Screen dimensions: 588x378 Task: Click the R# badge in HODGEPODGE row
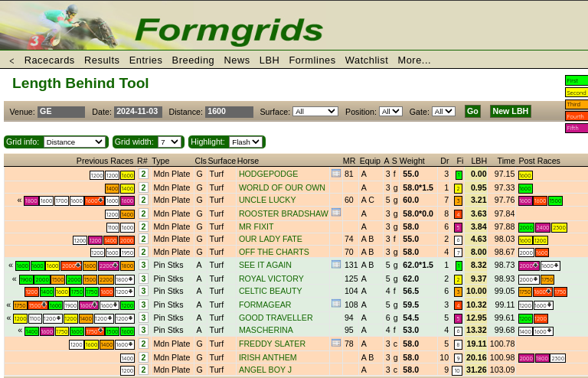point(143,174)
